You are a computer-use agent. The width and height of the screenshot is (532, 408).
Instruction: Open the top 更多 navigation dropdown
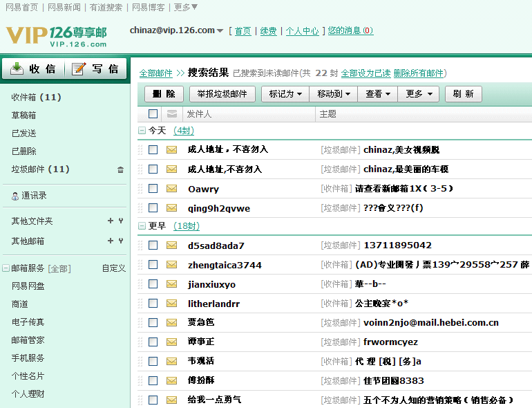point(186,7)
